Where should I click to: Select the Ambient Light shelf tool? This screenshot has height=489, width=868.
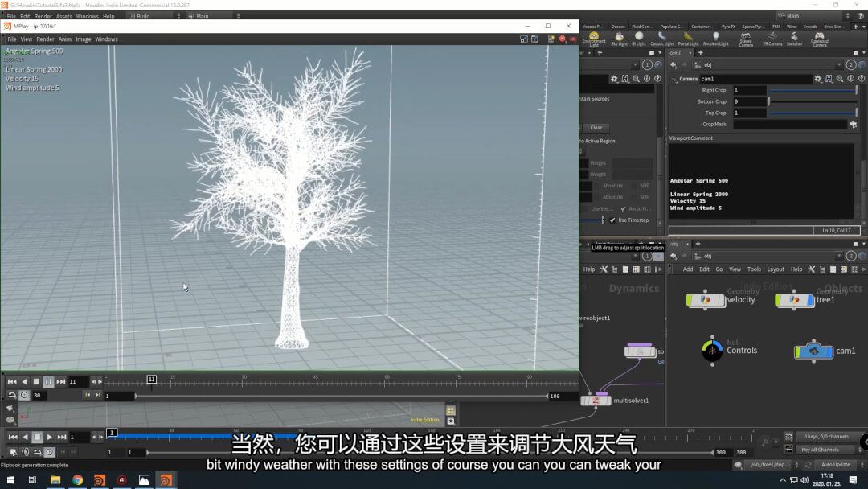click(716, 39)
